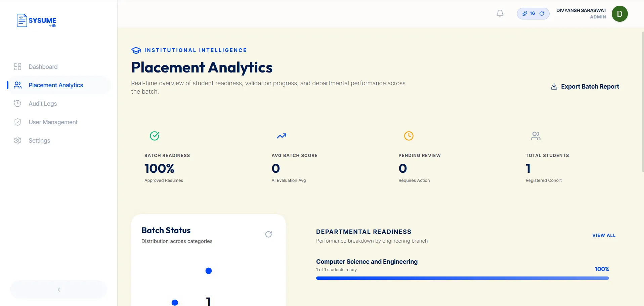This screenshot has width=644, height=306.
Task: Click the AI credits sparkle icon
Action: tap(525, 13)
